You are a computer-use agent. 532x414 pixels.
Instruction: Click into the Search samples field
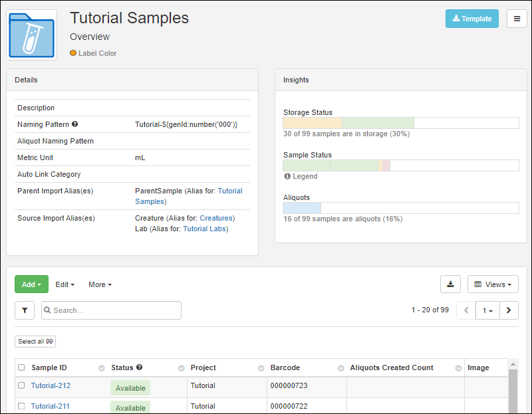coord(111,310)
